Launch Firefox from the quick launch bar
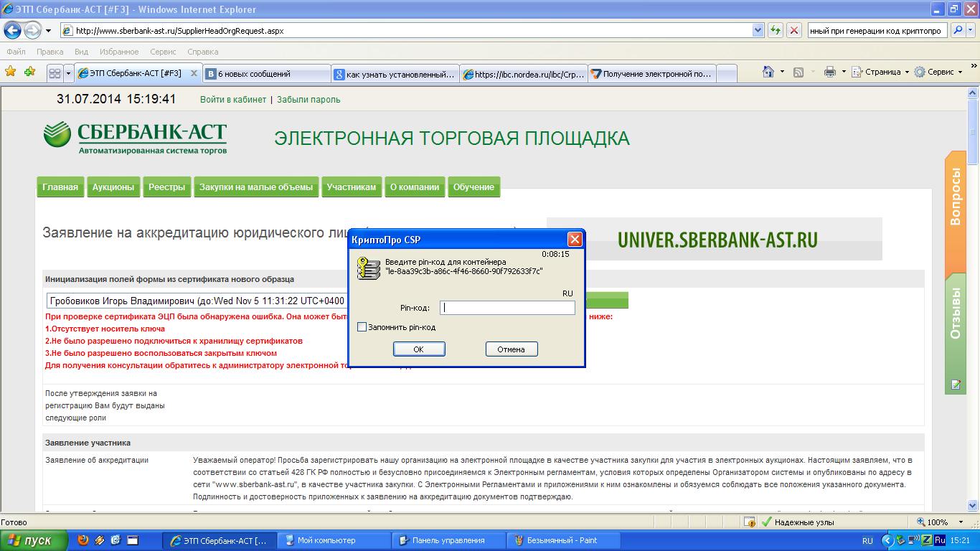 tap(83, 540)
